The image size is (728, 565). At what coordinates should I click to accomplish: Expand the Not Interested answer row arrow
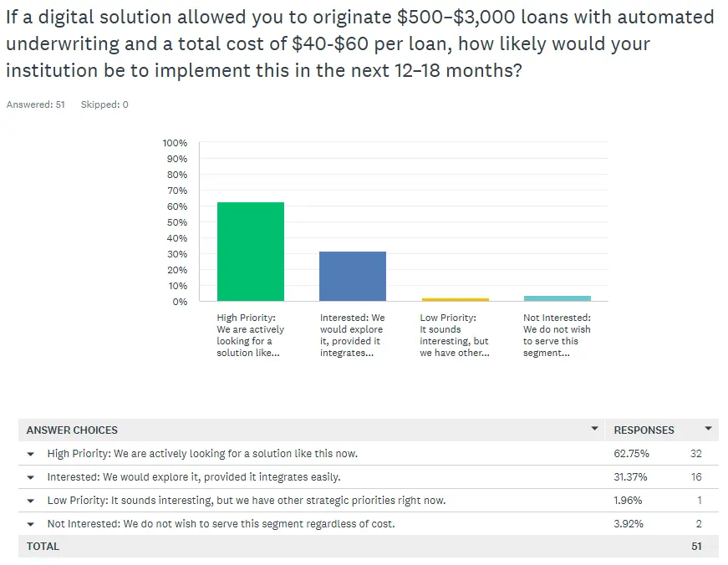coord(31,524)
